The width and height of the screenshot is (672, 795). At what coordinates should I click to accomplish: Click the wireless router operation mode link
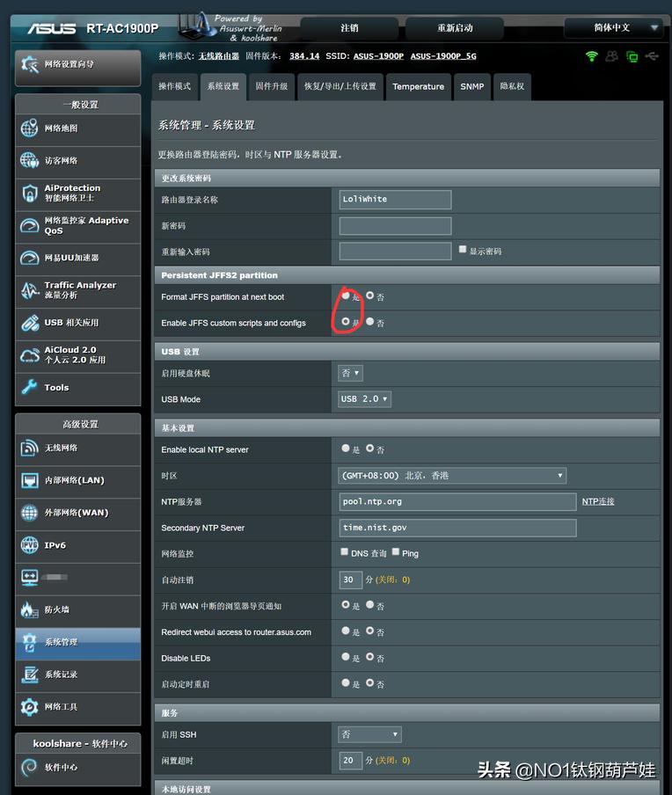tap(219, 55)
